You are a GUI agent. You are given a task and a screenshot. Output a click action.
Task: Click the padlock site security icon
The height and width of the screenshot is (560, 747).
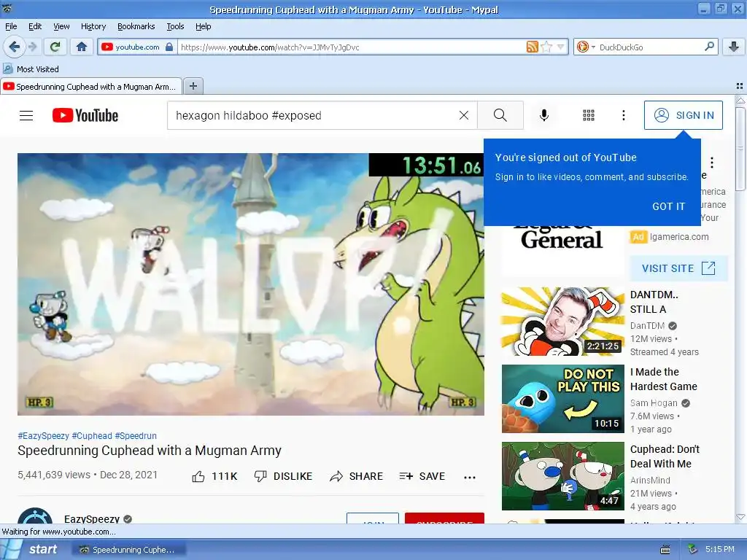point(169,47)
